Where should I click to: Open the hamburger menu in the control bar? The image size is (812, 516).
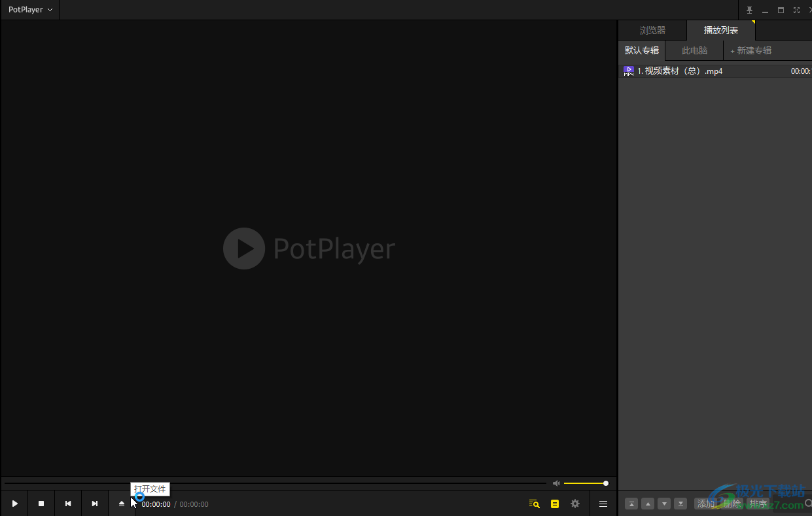[x=603, y=504]
